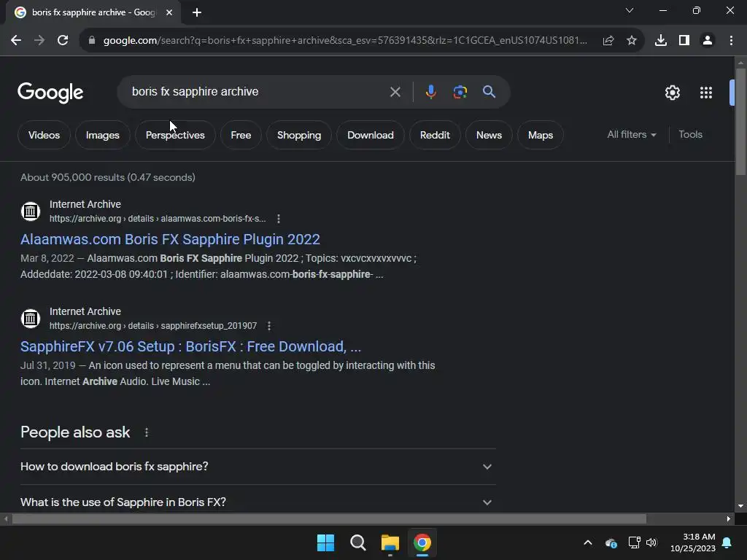Screen dimensions: 747x560
Task: Click the vertical page scrollbar thumb
Action: [x=740, y=122]
